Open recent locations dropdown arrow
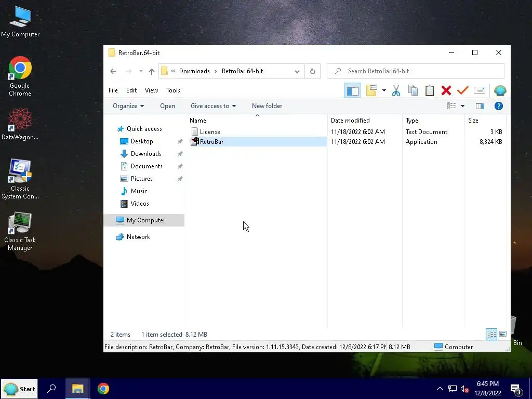The image size is (532, 399). click(x=141, y=71)
